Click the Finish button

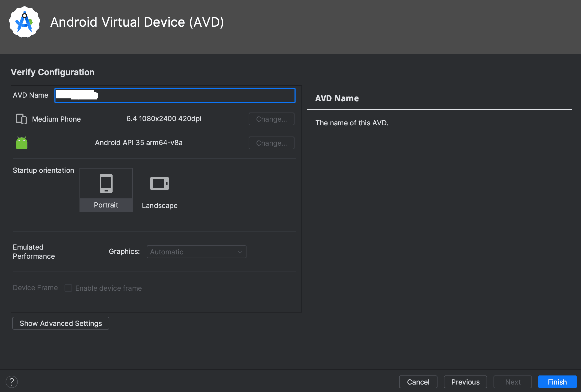point(557,382)
